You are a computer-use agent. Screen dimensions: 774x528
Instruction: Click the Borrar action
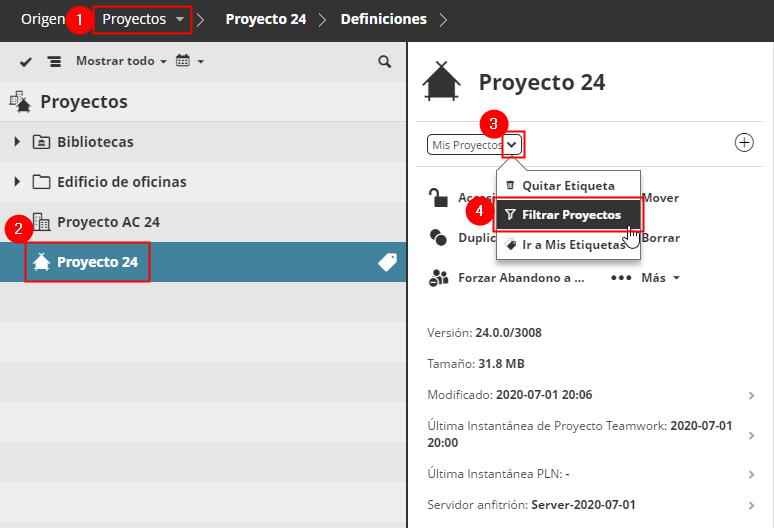click(x=660, y=238)
